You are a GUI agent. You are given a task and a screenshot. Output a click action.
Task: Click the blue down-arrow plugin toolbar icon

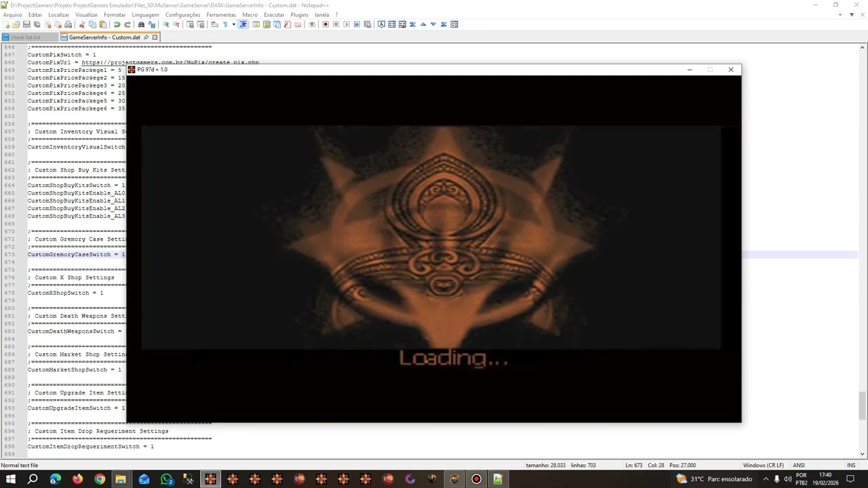click(433, 24)
